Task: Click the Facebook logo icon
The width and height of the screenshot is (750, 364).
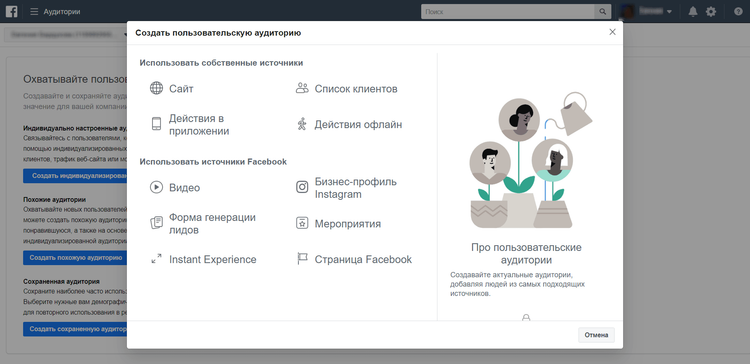Action: [11, 11]
